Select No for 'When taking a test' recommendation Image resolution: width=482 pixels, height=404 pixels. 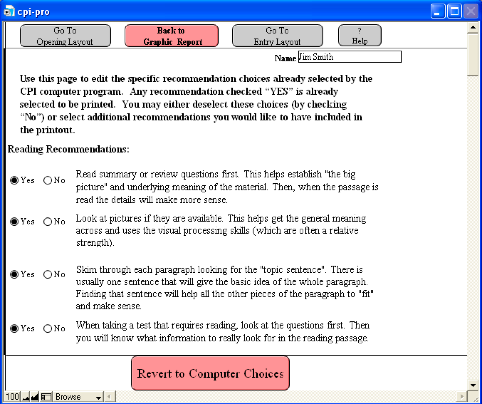click(x=48, y=328)
